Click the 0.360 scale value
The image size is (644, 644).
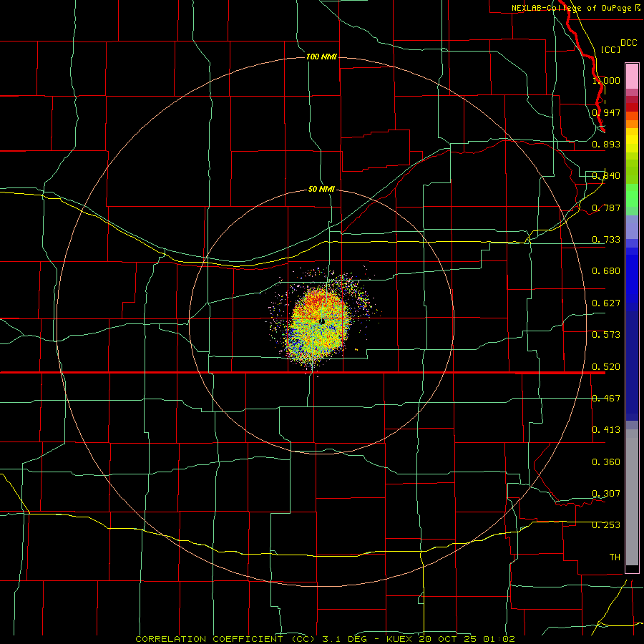pyautogui.click(x=606, y=462)
